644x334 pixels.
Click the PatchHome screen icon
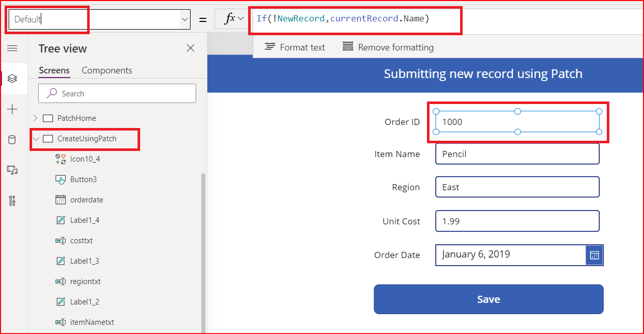[x=48, y=118]
